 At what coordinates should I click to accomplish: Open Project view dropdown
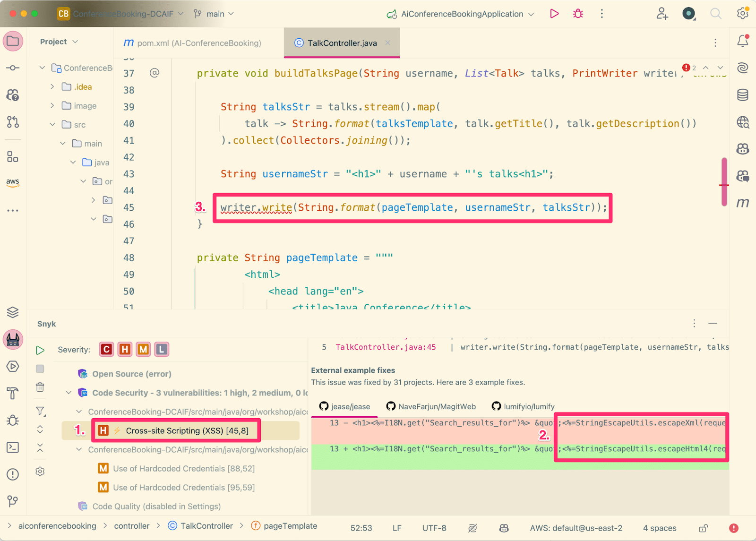59,42
